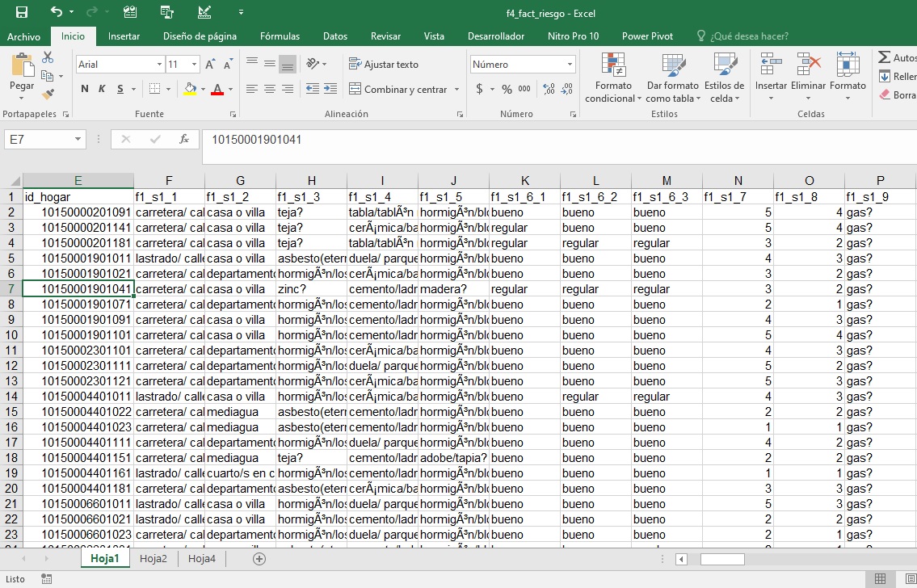Viewport: 917px width, 588px height.
Task: Toggle bold (N) formatting
Action: [x=85, y=89]
